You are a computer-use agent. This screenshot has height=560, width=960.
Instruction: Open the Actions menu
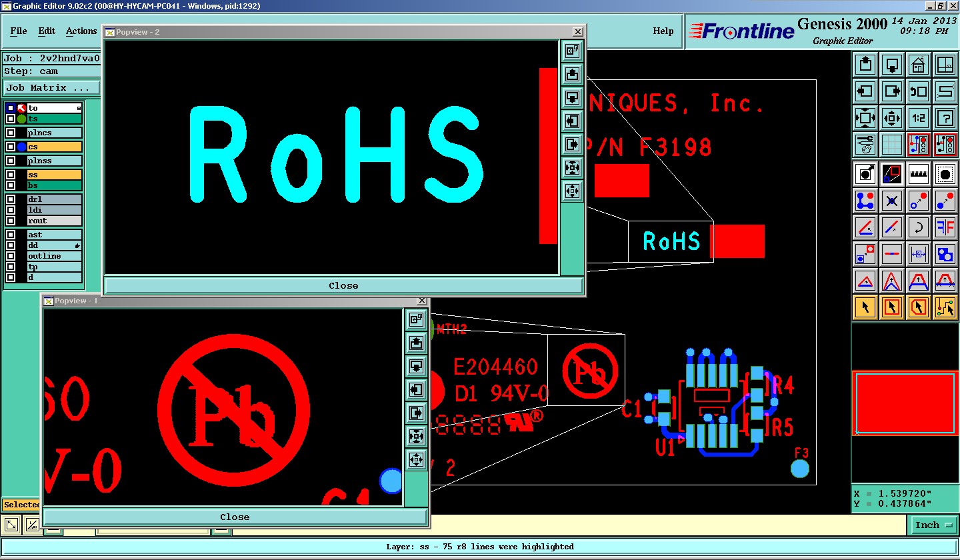tap(81, 31)
